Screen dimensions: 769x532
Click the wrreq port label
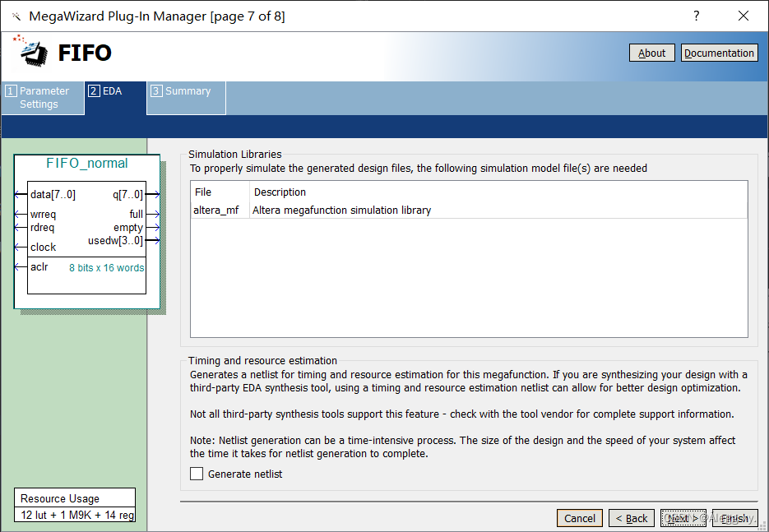pyautogui.click(x=43, y=215)
